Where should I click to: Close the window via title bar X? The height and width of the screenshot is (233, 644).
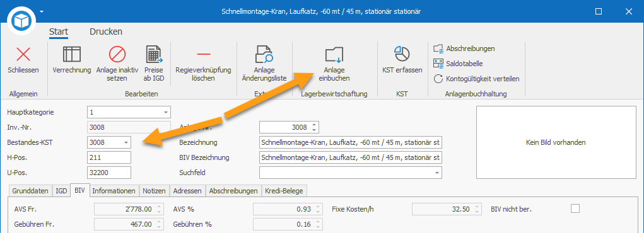[x=628, y=11]
